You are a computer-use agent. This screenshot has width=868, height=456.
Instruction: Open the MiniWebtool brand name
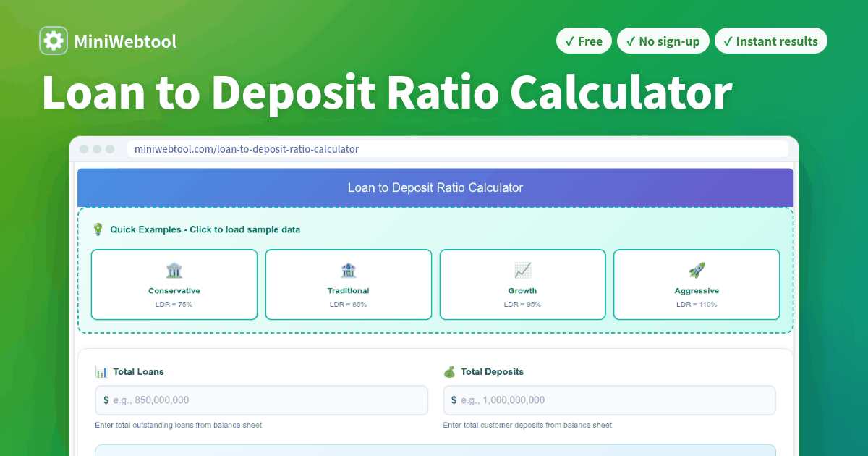click(x=125, y=41)
